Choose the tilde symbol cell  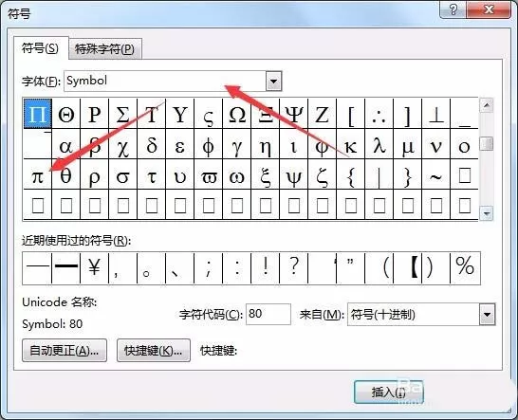(436, 174)
